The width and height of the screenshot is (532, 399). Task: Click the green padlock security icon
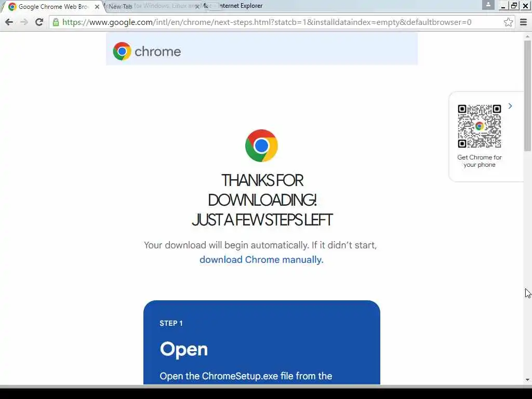tap(56, 22)
